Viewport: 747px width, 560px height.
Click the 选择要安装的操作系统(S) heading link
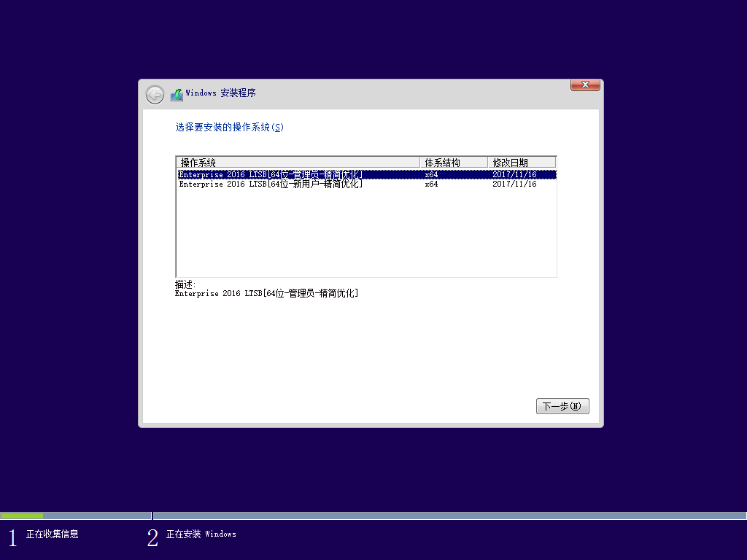[x=230, y=127]
